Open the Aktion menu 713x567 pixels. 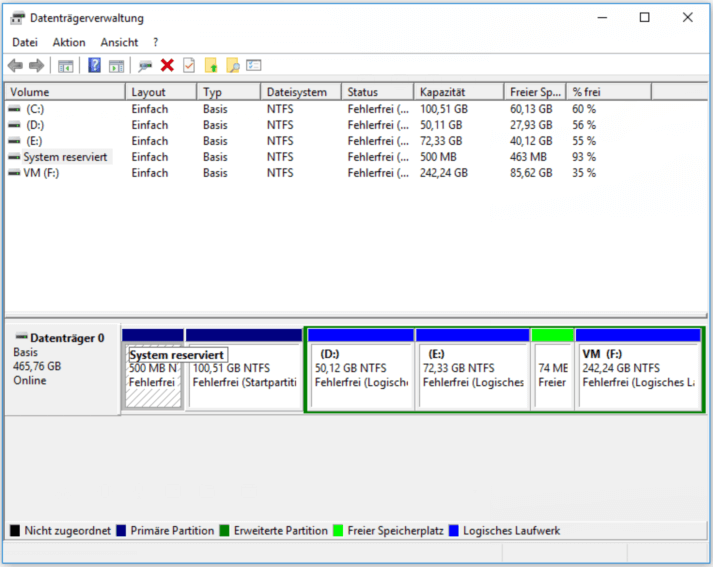click(x=69, y=42)
